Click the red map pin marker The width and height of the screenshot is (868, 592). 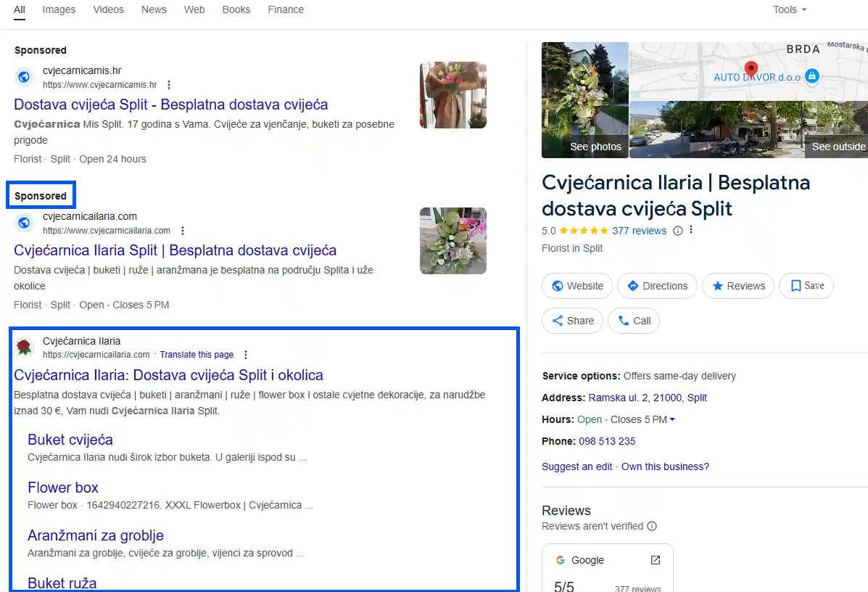point(751,71)
